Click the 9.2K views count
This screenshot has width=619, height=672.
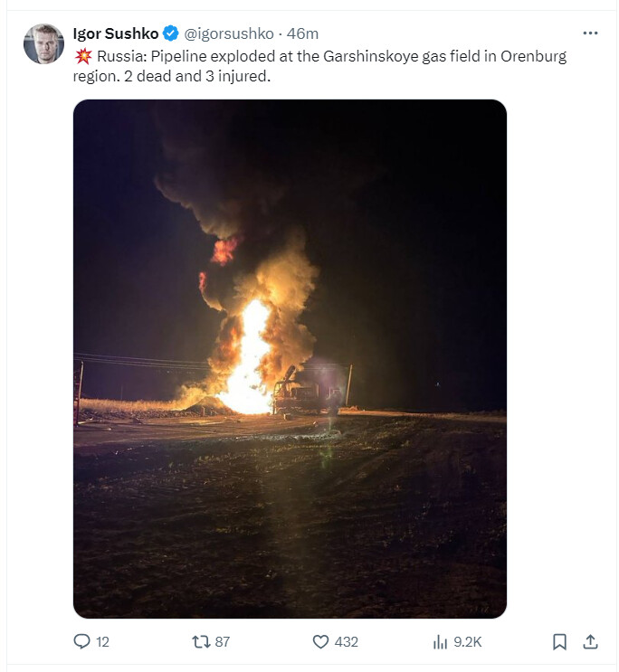point(468,642)
